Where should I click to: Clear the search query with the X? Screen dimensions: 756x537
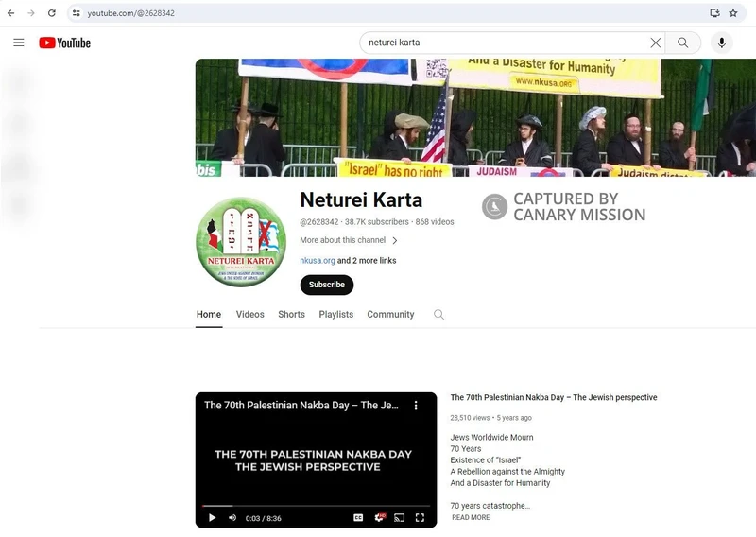click(x=655, y=43)
